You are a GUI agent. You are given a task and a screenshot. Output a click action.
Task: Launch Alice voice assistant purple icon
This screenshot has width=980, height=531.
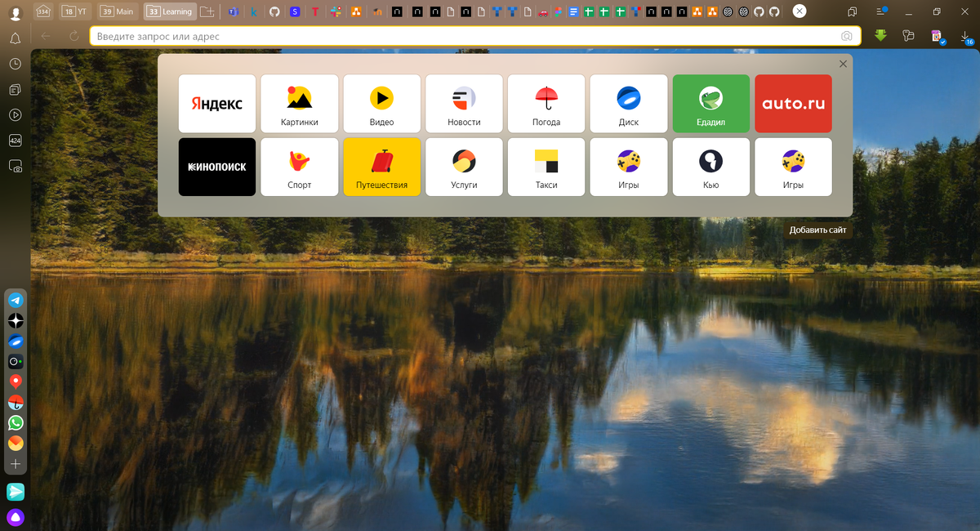[x=16, y=517]
